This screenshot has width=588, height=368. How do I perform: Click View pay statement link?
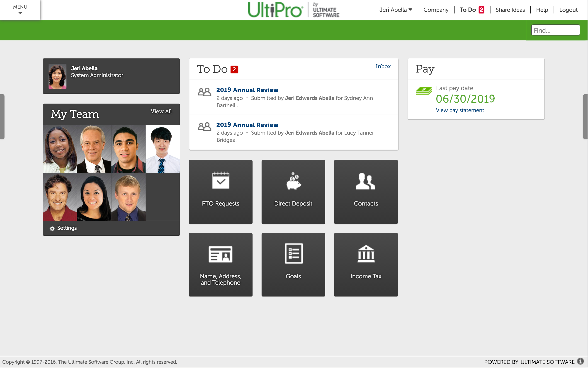(460, 110)
